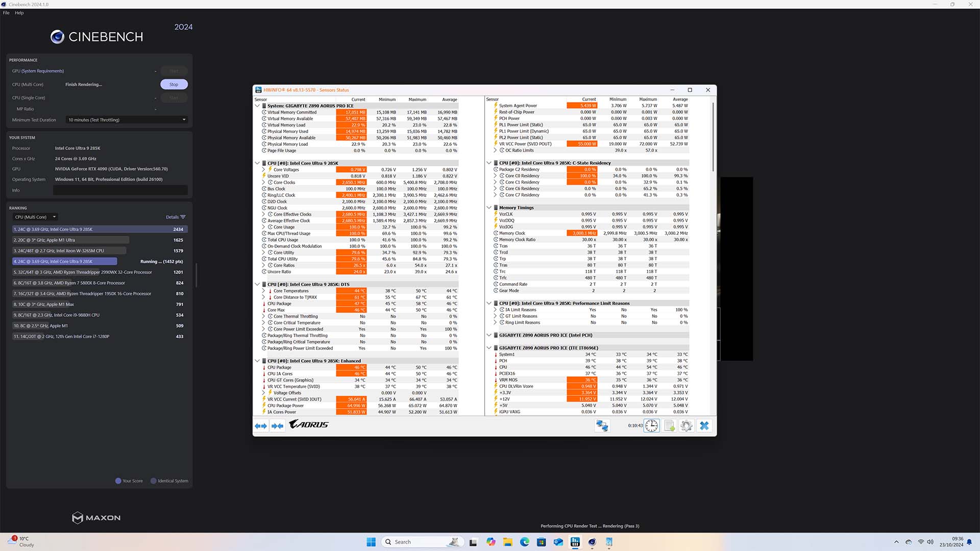
Task: Click Details link in Ranking panel
Action: [x=176, y=217]
